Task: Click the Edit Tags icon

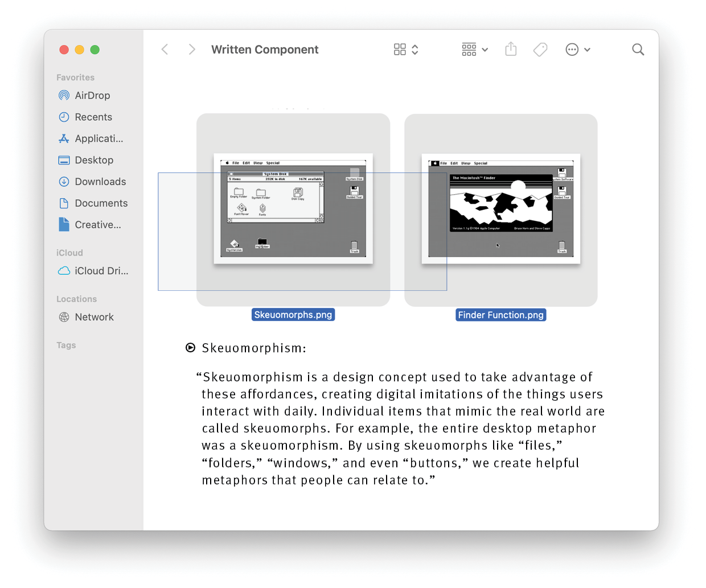Action: [540, 50]
